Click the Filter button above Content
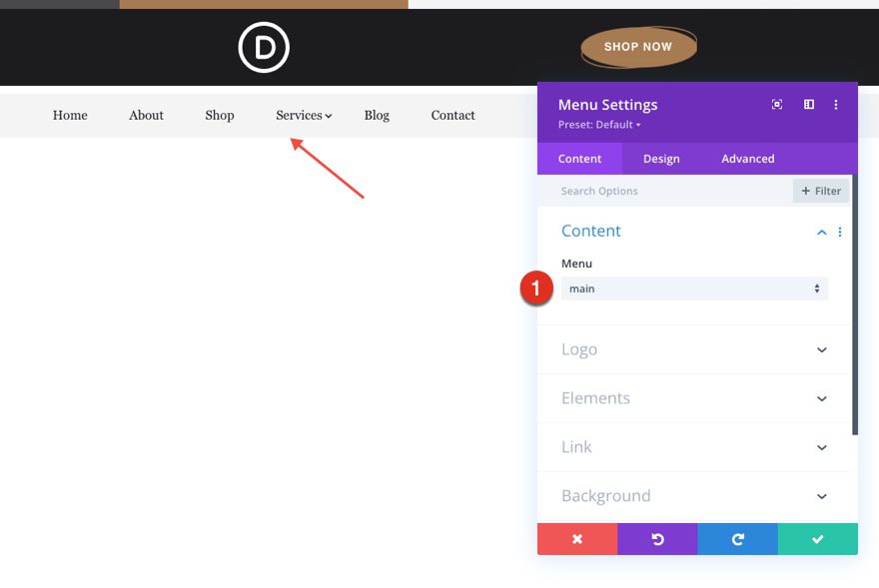The image size is (879, 588). (820, 191)
